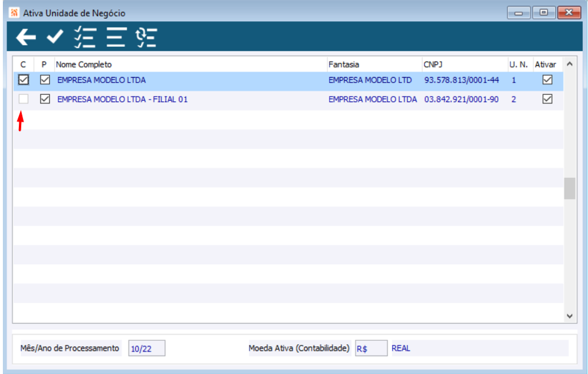Click the back arrow toolbar icon
The width and height of the screenshot is (588, 374).
[26, 37]
